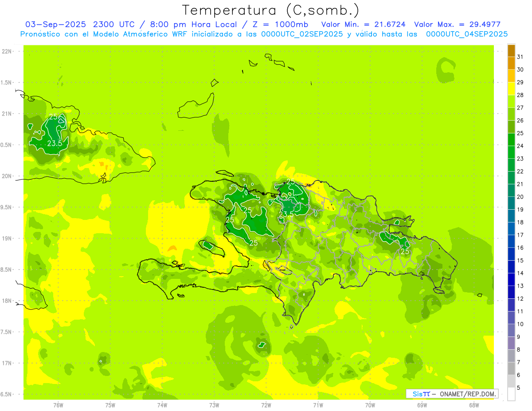Click the "Z = 1000mb" level text

tap(280, 24)
